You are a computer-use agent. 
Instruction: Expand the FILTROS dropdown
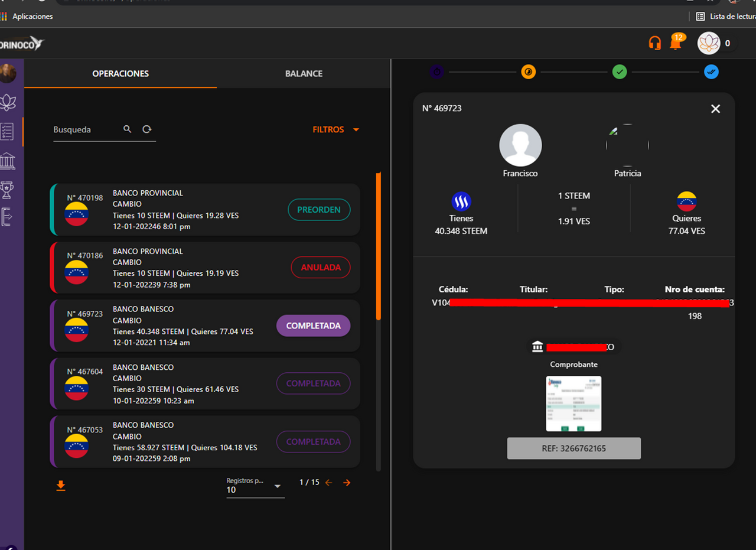[x=336, y=129]
